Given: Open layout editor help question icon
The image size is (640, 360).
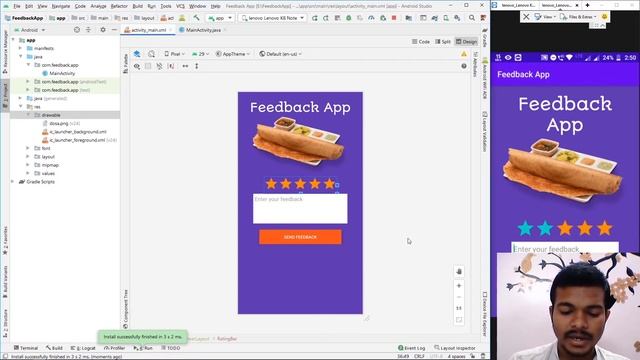Looking at the screenshot, I should 464,66.
